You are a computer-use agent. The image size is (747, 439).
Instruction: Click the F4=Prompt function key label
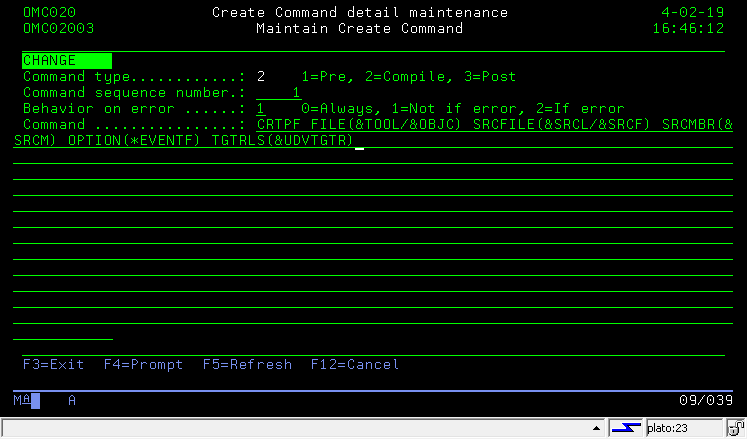tap(143, 365)
